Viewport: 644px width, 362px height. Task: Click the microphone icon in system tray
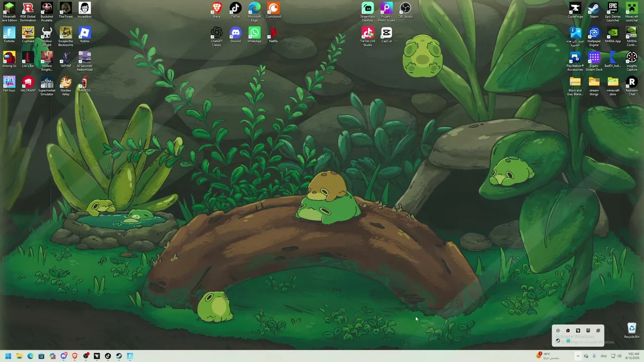pyautogui.click(x=594, y=356)
